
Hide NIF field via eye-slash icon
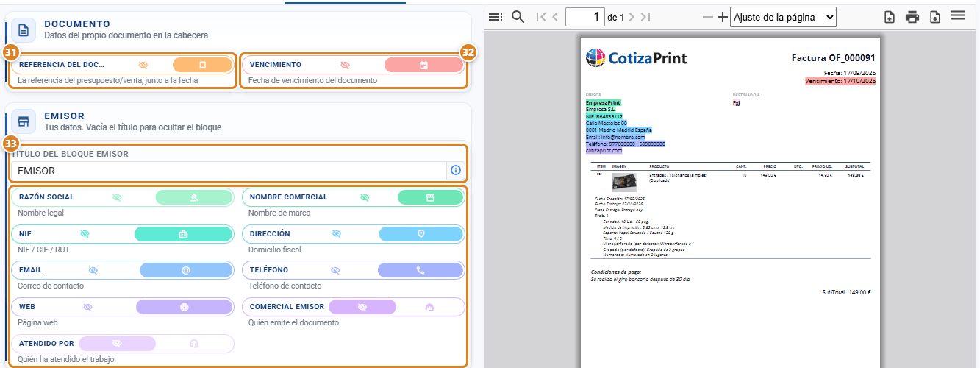[x=85, y=234]
